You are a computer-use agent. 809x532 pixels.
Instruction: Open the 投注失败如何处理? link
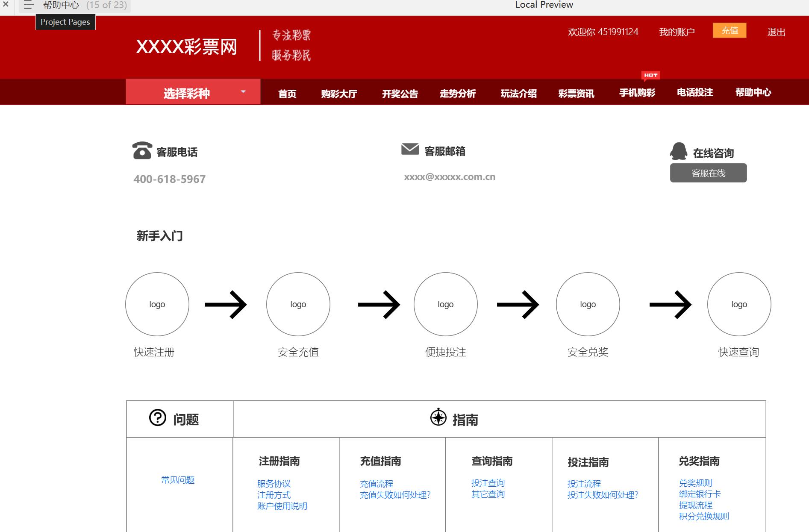pos(603,495)
